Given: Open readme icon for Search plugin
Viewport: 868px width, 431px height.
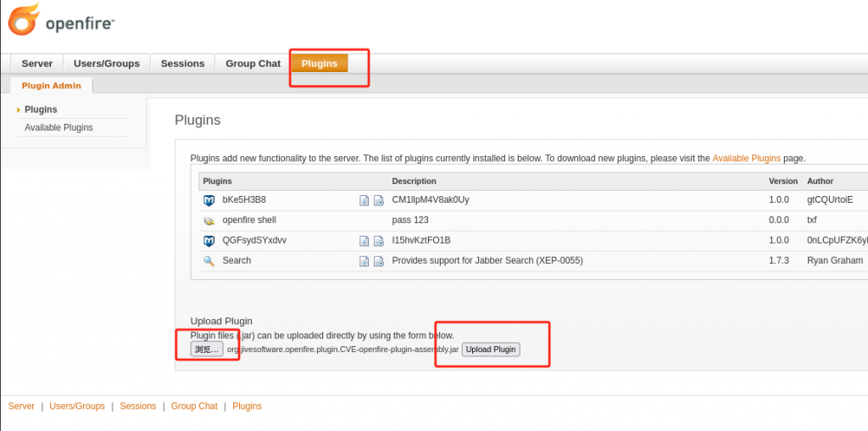Looking at the screenshot, I should tap(364, 261).
